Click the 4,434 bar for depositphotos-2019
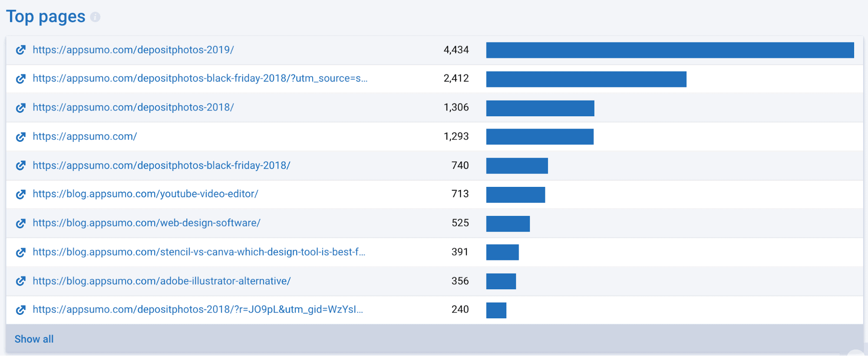 point(670,50)
